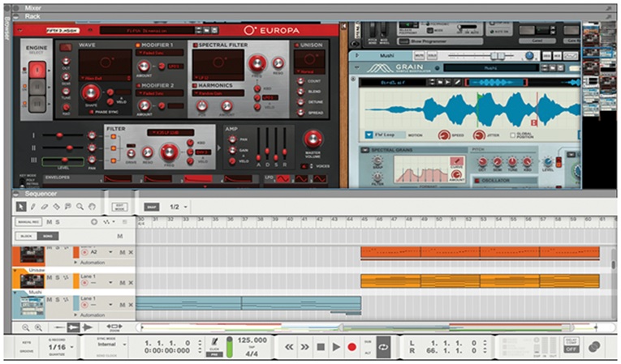Open the 1/16 quantize dropdown
The height and width of the screenshot is (364, 621).
point(72,348)
